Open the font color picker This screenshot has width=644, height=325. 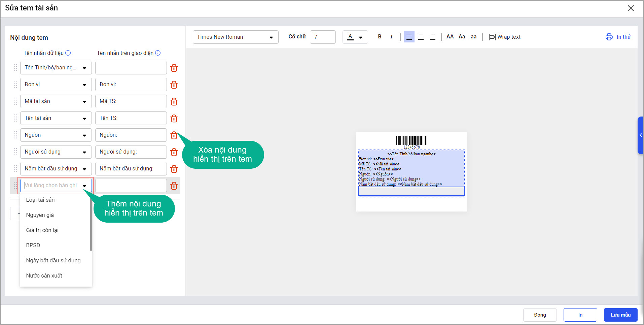click(x=355, y=37)
